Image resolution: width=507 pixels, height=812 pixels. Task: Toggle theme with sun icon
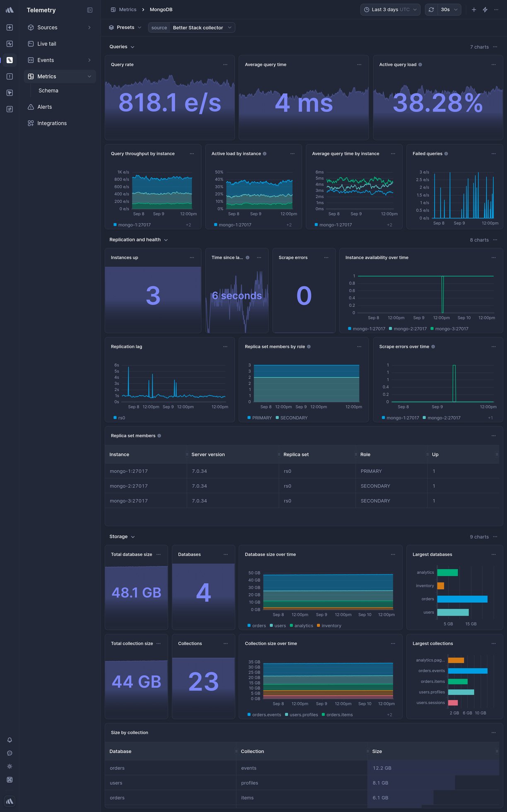(x=10, y=766)
